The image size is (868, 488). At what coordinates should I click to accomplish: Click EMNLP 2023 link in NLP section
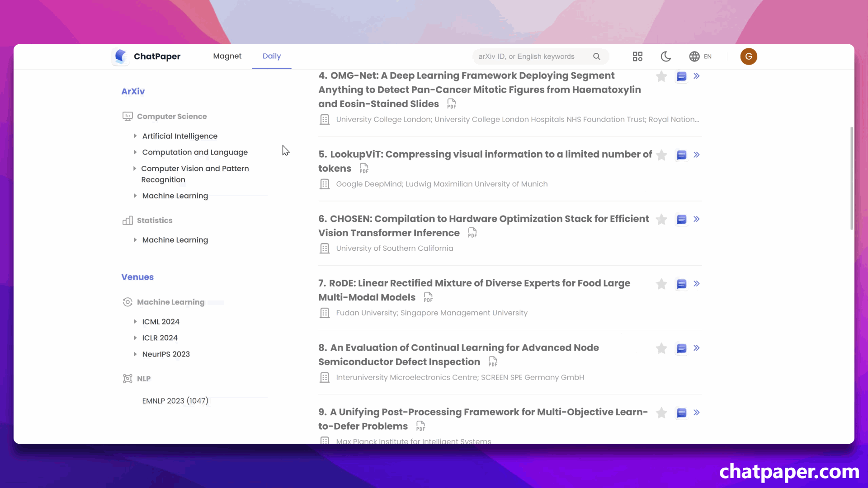point(175,400)
